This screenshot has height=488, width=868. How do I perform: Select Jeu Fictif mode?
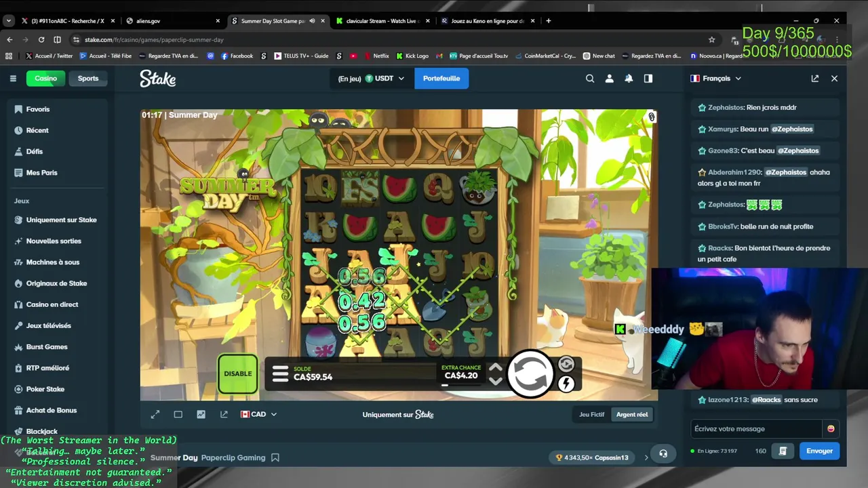click(592, 414)
